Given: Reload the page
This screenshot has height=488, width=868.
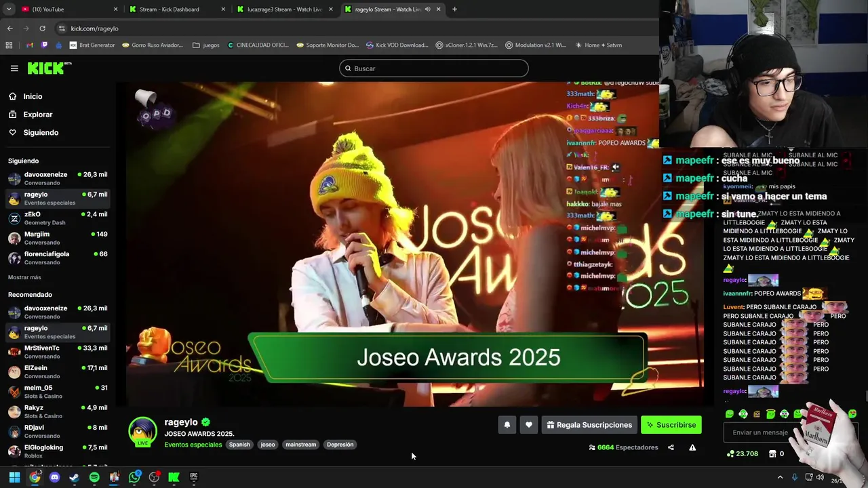Looking at the screenshot, I should click(42, 28).
